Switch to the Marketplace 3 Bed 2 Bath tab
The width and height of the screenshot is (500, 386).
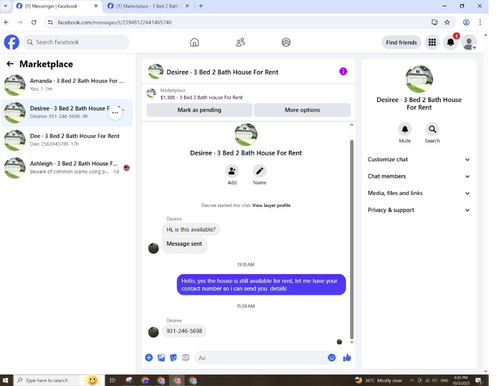pos(147,6)
